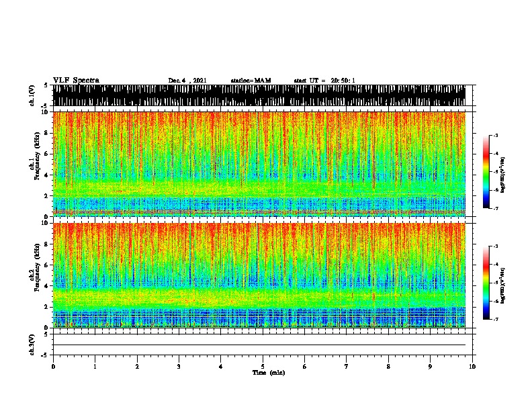The width and height of the screenshot is (532, 411).
Task: Click time axis tick label "8"
Action: point(388,367)
